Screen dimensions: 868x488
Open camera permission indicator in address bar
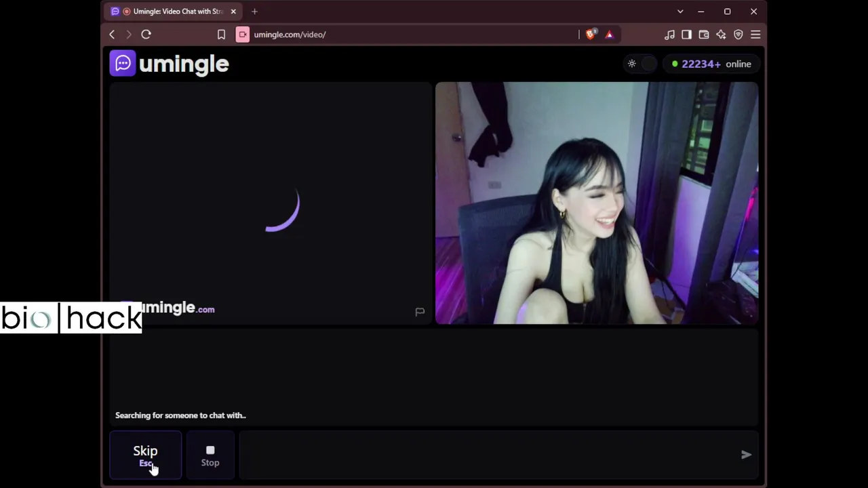[243, 35]
